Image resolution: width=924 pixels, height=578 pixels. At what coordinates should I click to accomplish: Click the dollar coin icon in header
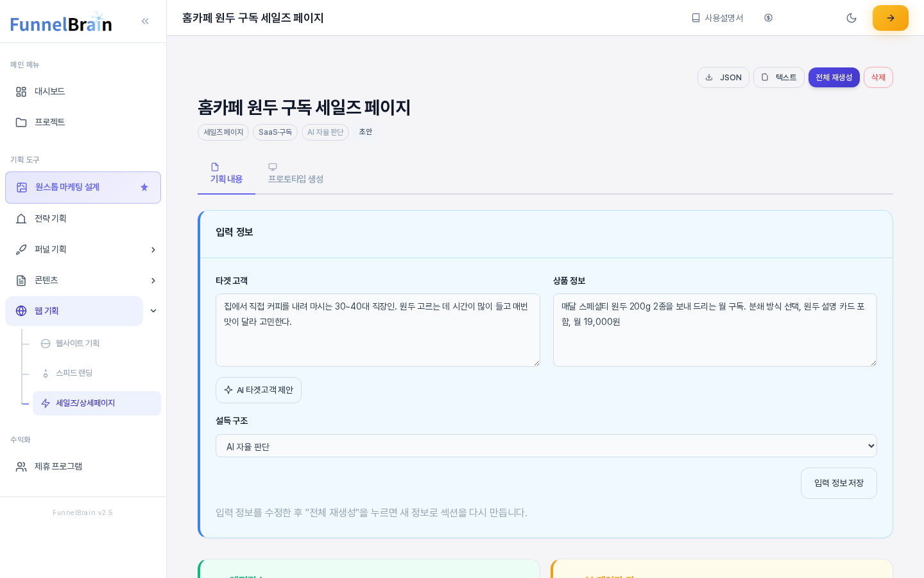point(768,18)
